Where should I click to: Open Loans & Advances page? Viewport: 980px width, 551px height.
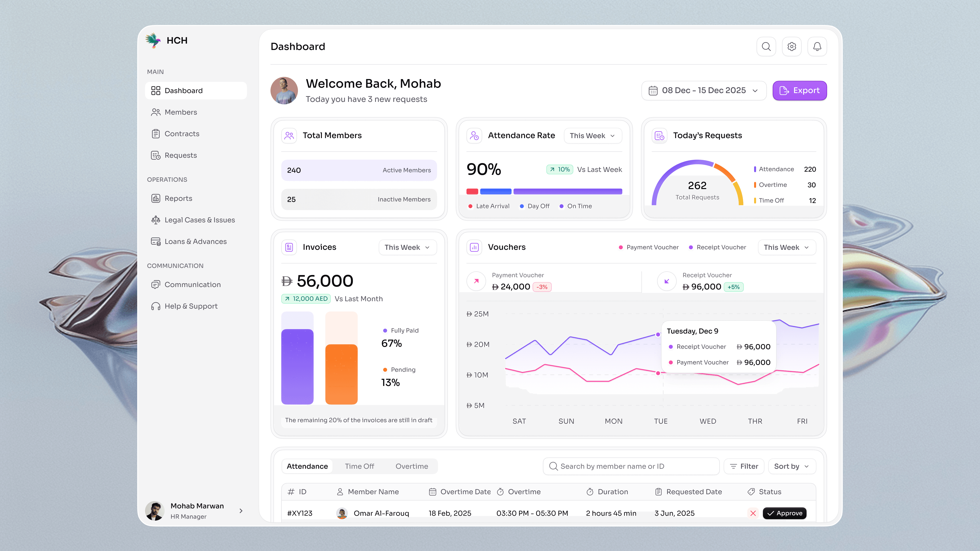[196, 241]
